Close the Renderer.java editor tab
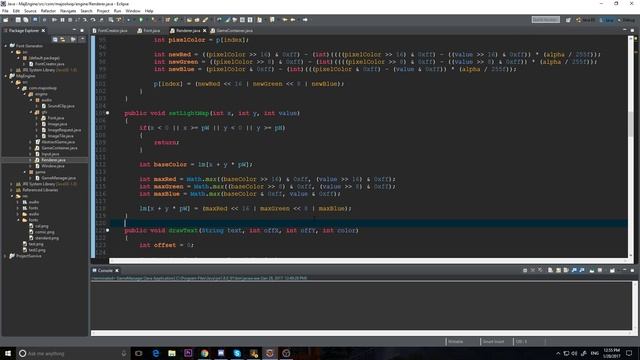This screenshot has width=640, height=360. (x=204, y=30)
